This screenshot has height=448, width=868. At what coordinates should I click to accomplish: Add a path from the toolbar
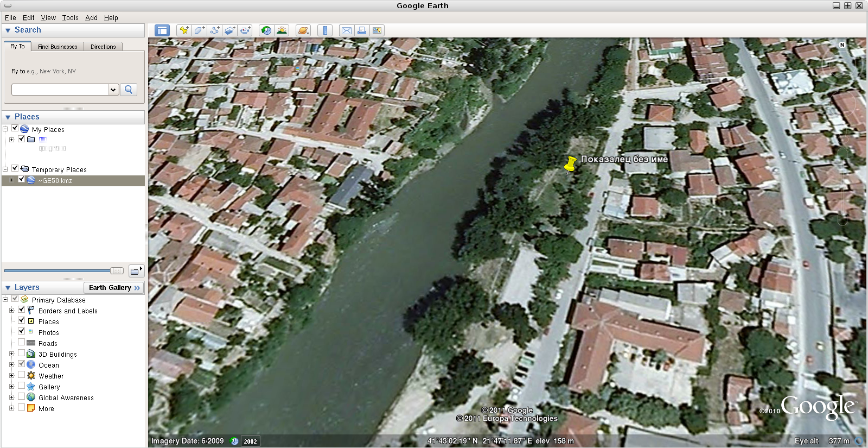click(x=215, y=30)
